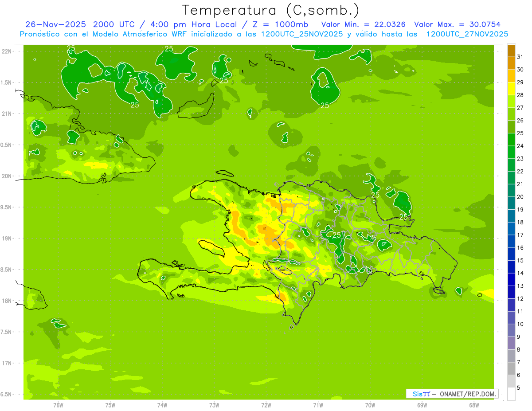Image resolution: width=532 pixels, height=411 pixels.
Task: Click the purple legend swatch between 8 and 9
Action: tap(511, 343)
